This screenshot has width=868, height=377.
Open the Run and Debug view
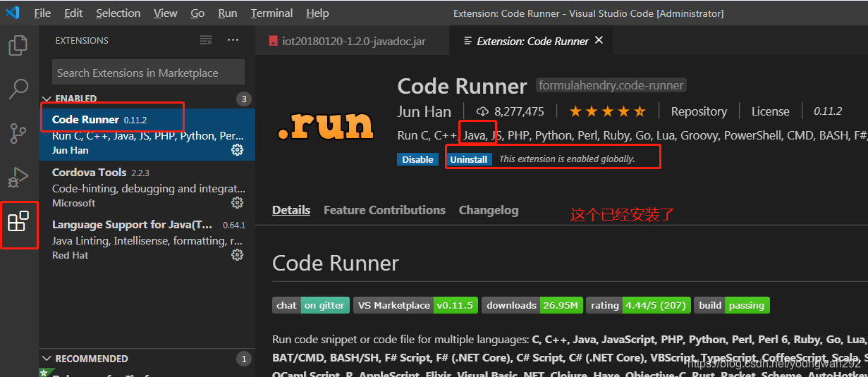18,177
